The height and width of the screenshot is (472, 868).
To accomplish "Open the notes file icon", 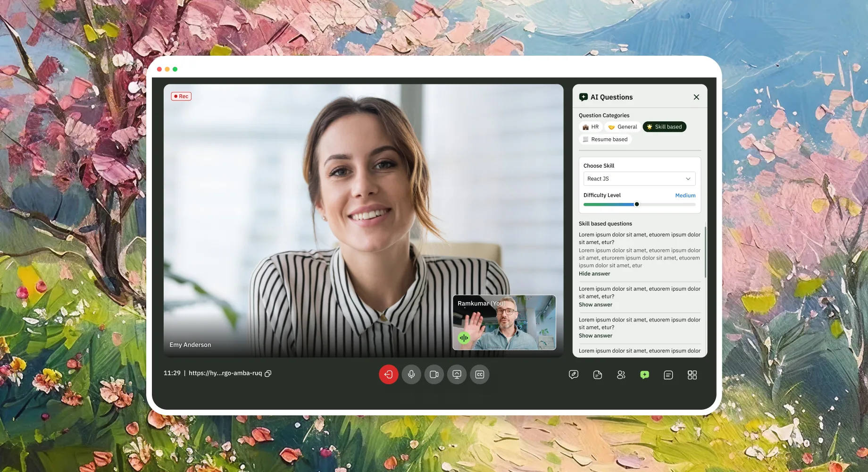I will [x=597, y=375].
